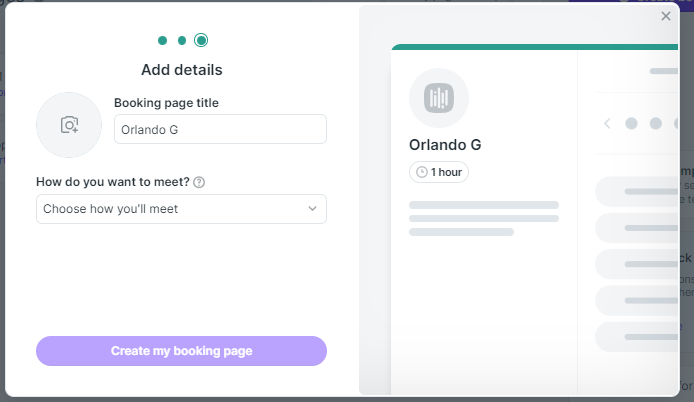Click the preview avatar logo icon
This screenshot has width=694, height=402.
(x=439, y=98)
